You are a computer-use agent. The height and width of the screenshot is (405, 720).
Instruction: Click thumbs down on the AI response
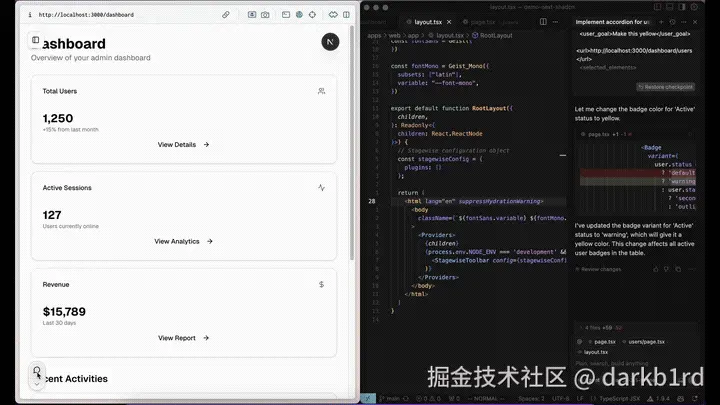coord(667,269)
